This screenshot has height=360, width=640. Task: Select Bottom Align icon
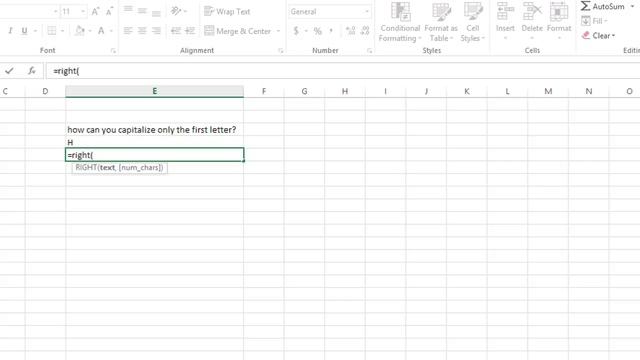coord(156,12)
